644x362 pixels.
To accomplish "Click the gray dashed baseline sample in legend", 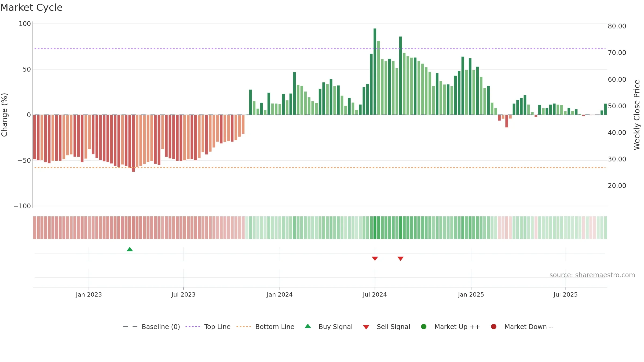I will point(130,327).
